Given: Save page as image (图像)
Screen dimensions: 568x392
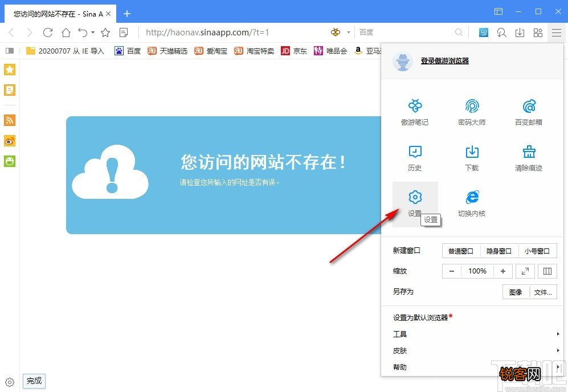Looking at the screenshot, I should (516, 292).
